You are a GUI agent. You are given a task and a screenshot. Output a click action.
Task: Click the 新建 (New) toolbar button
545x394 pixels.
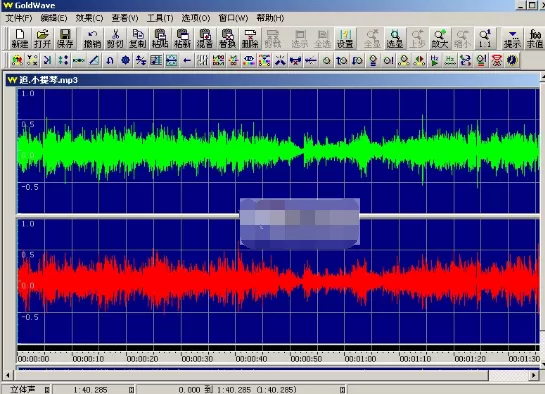pyautogui.click(x=20, y=39)
